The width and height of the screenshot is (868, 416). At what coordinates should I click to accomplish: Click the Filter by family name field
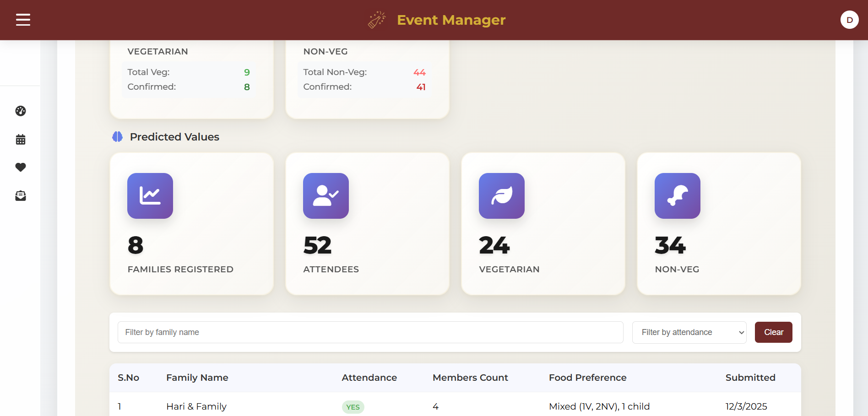click(370, 332)
